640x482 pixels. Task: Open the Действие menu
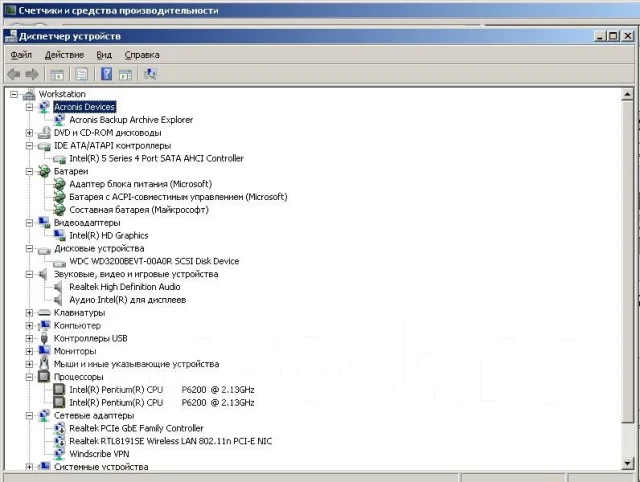[64, 55]
